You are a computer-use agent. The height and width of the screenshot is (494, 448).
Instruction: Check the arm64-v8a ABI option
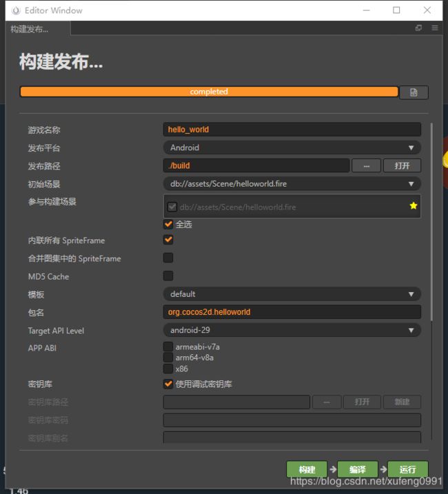pyautogui.click(x=168, y=358)
